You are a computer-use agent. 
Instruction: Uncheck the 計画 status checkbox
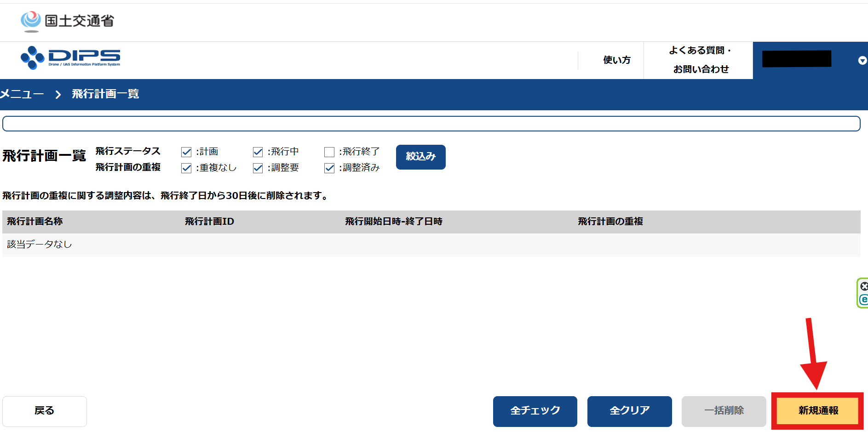point(186,152)
